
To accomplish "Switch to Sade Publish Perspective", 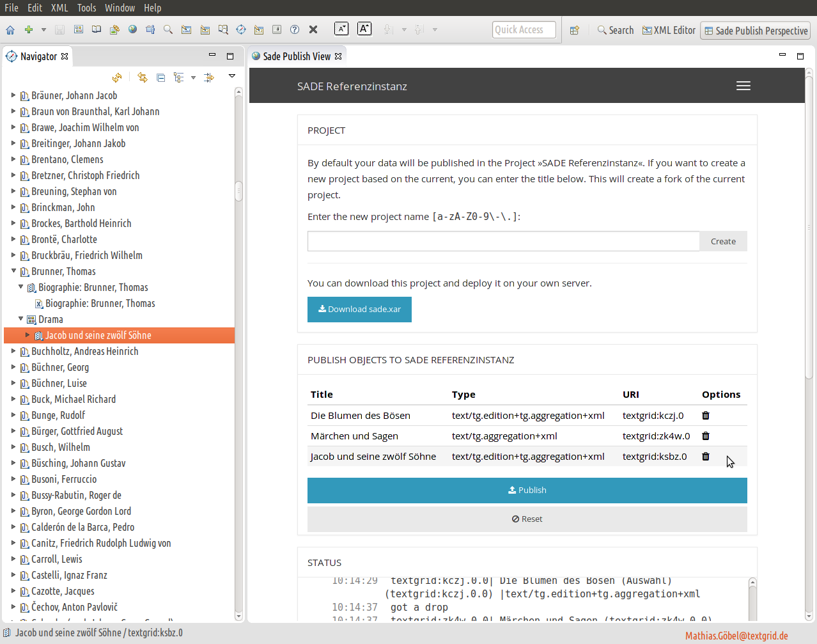I will pyautogui.click(x=756, y=31).
